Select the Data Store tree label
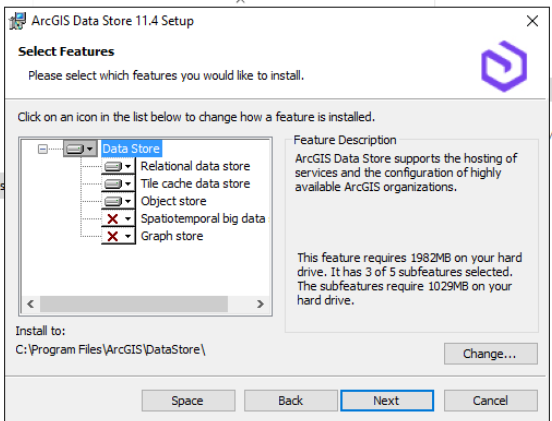The height and width of the screenshot is (421, 552). point(131,149)
